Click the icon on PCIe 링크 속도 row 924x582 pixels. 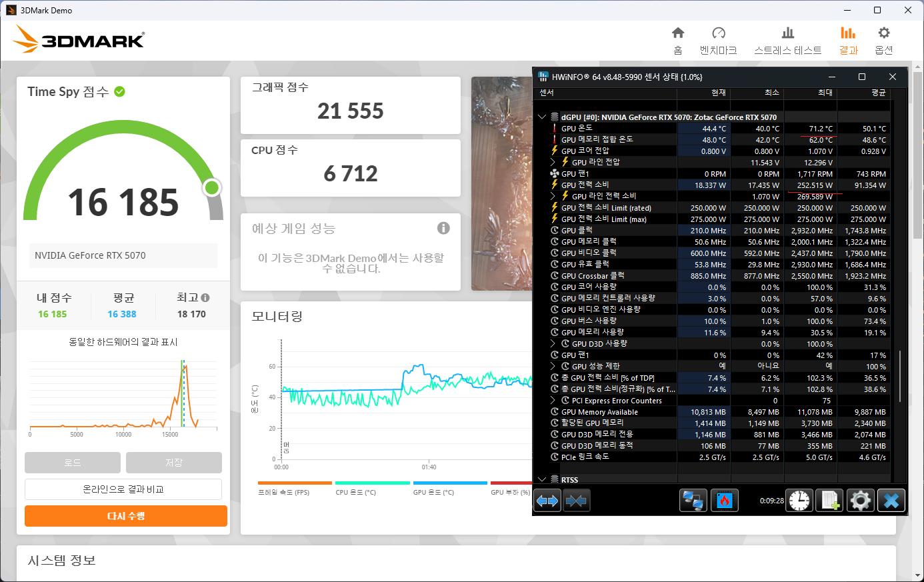(x=555, y=457)
